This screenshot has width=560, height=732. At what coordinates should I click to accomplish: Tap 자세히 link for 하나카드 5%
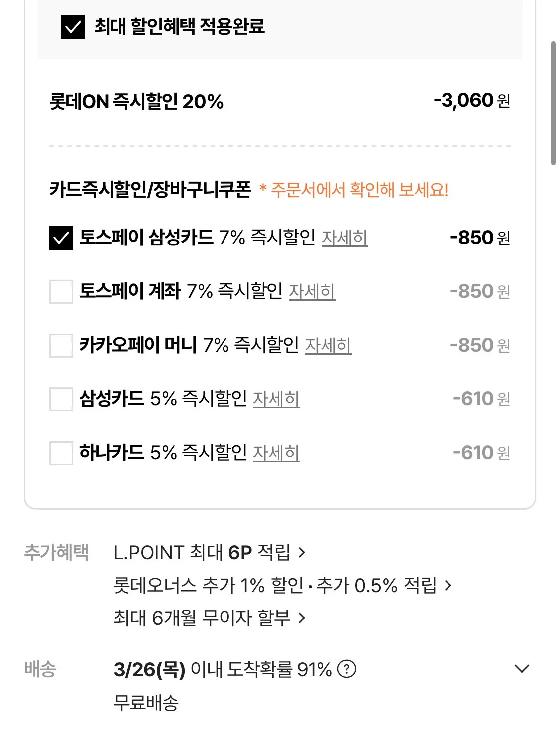tap(276, 453)
